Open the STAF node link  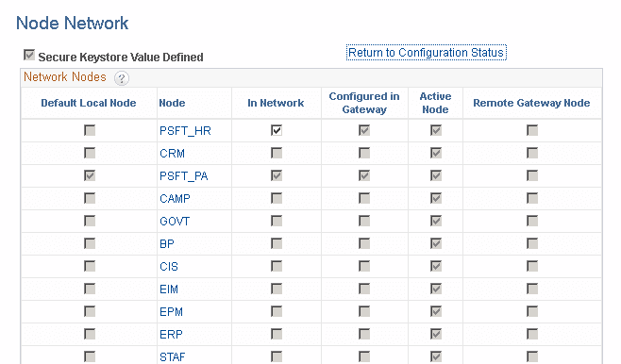coord(173,356)
